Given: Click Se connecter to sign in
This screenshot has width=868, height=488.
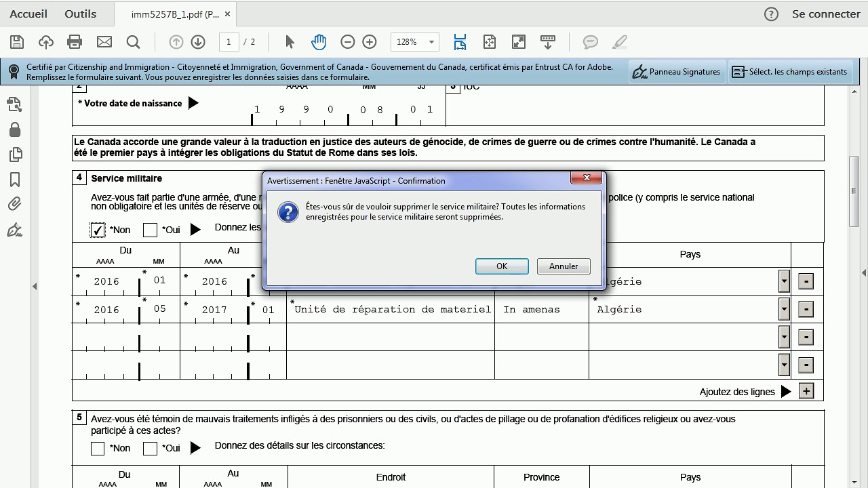Looking at the screenshot, I should 826,14.
